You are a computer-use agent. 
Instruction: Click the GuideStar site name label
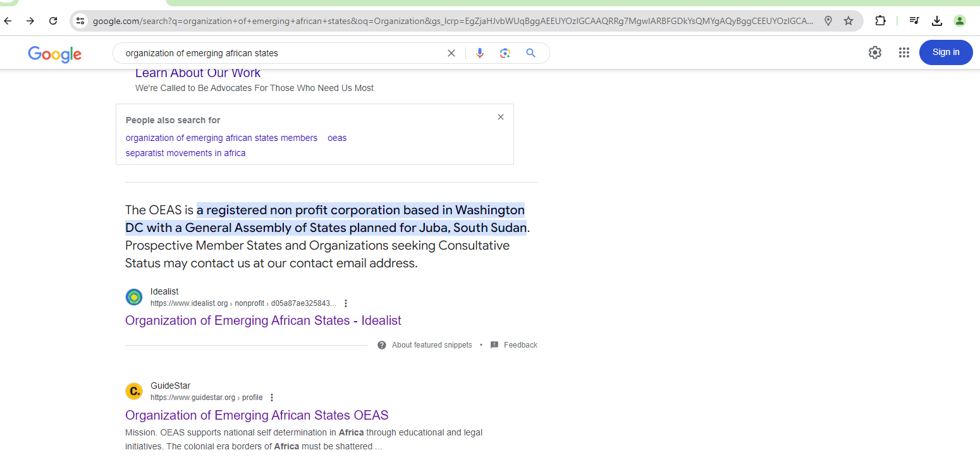pyautogui.click(x=170, y=386)
